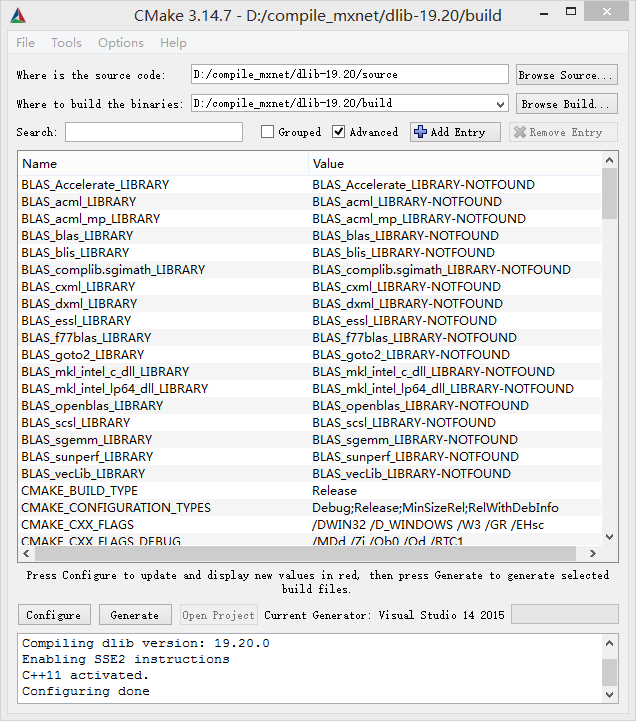Click the cache list horizontal scrollbar thumb
Image resolution: width=636 pixels, height=721 pixels.
(305, 554)
